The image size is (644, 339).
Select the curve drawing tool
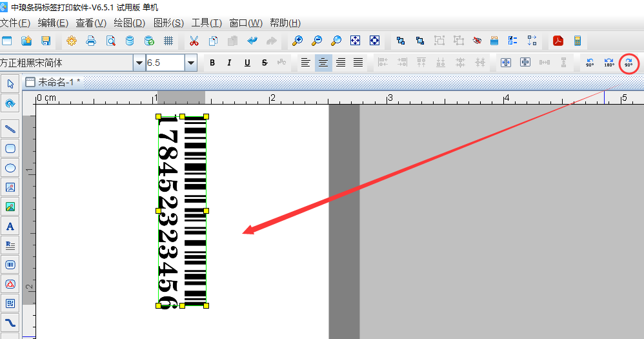click(x=10, y=323)
